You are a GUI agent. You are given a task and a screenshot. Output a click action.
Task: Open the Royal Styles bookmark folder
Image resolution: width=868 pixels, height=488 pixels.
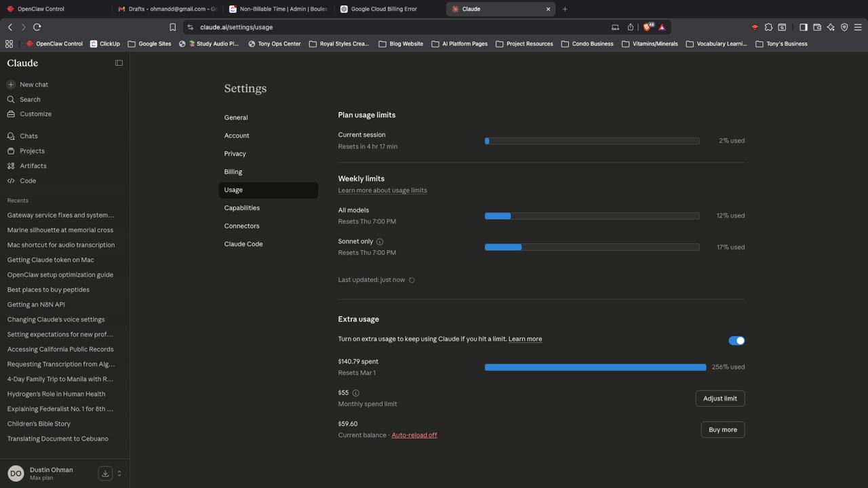click(339, 44)
